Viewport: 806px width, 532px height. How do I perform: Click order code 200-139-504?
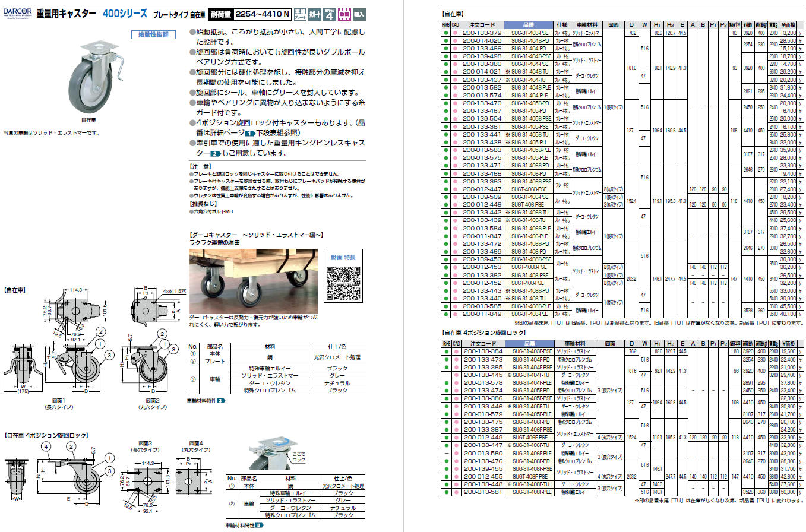pos(482,118)
